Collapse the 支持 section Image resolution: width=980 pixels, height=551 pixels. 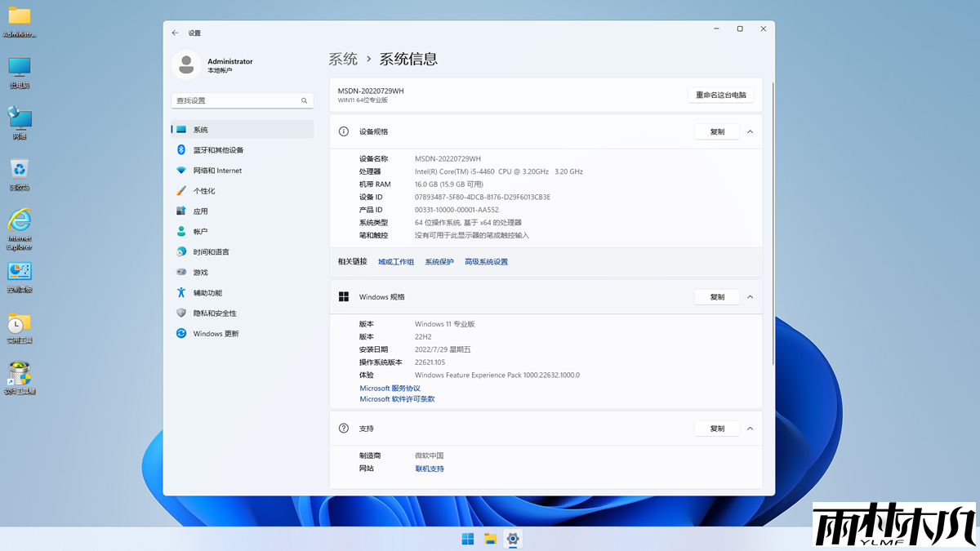(750, 428)
